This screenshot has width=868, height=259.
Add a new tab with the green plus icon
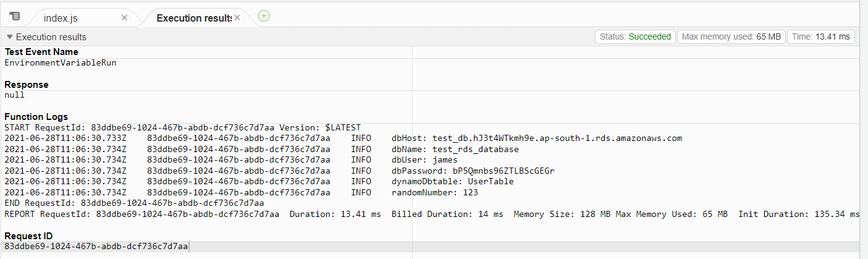tap(264, 16)
